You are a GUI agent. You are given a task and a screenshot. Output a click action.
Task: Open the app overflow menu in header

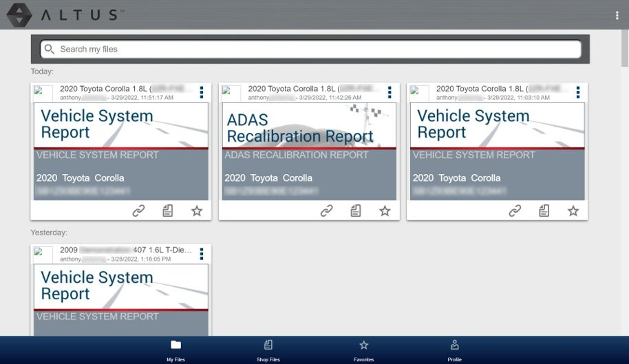617,15
